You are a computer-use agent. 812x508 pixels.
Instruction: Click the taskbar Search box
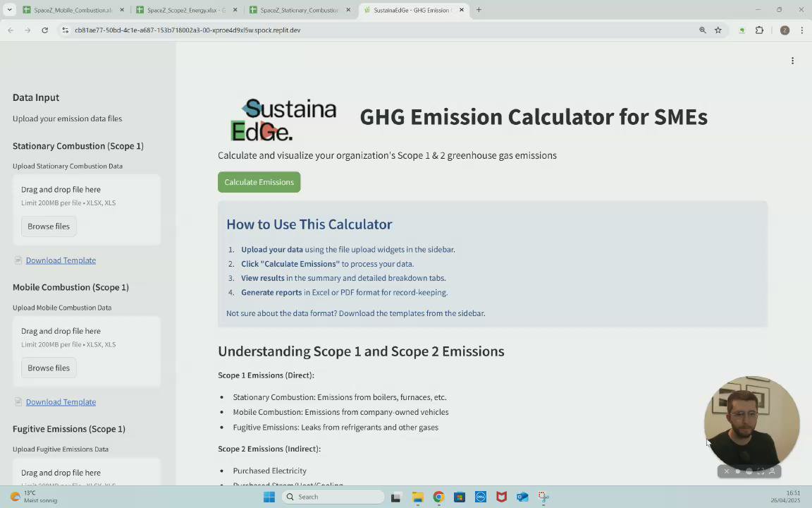[x=333, y=497]
